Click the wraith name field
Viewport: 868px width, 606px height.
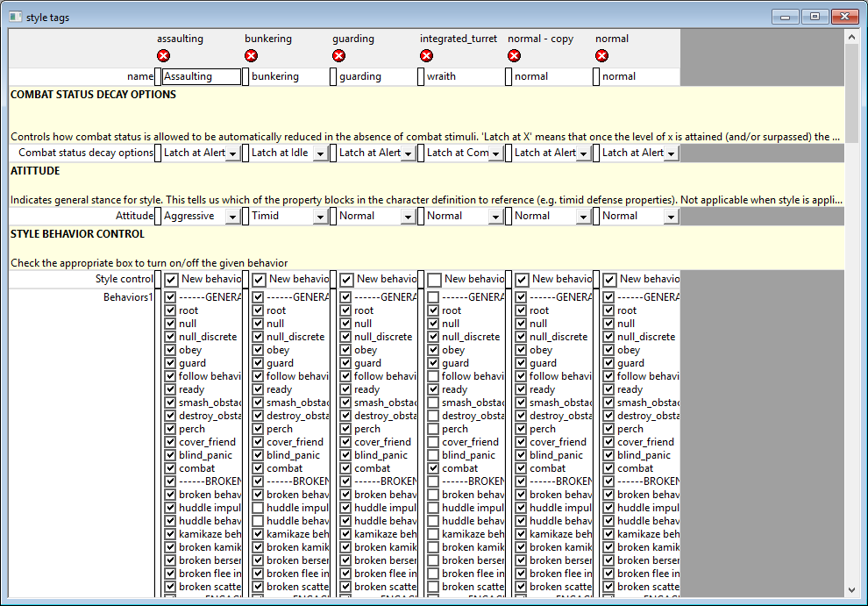[x=465, y=76]
